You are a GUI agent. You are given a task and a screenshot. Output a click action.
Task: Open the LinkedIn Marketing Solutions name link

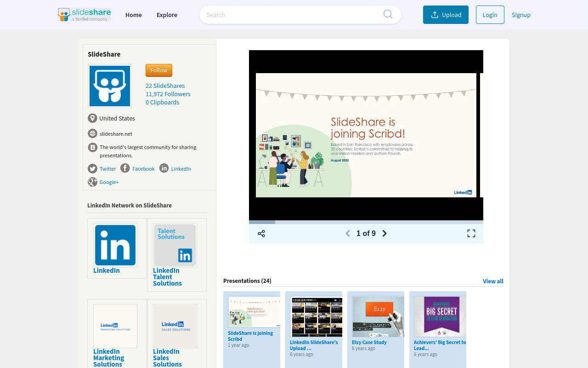pos(108,358)
